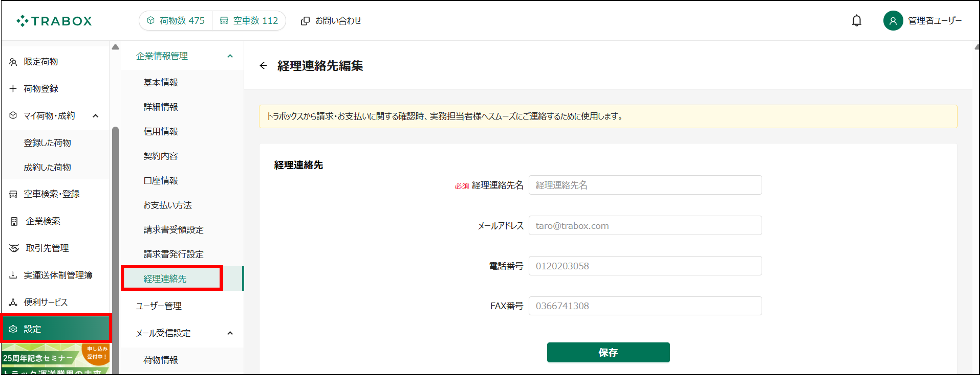
Task: Click the download icon for 実運送体制管理簿
Action: (13, 275)
